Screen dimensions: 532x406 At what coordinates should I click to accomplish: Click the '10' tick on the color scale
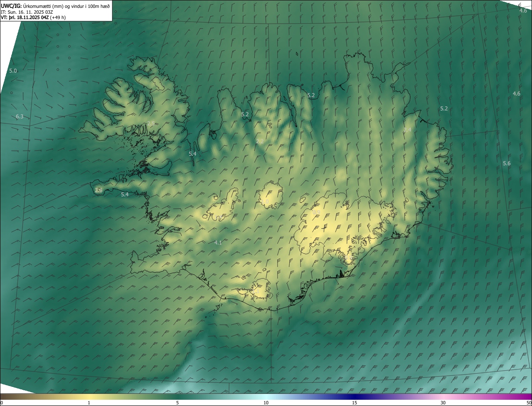(266, 403)
